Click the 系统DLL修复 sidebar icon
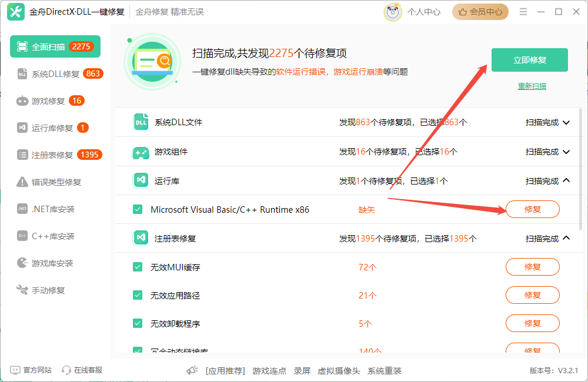588x382 pixels. 22,74
